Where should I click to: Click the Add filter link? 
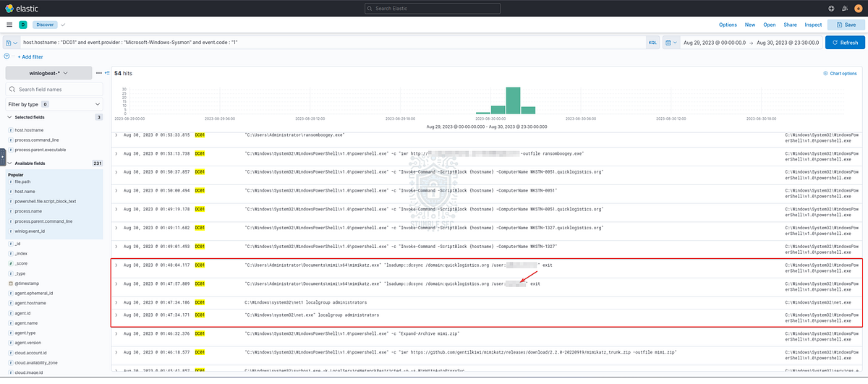coord(30,56)
